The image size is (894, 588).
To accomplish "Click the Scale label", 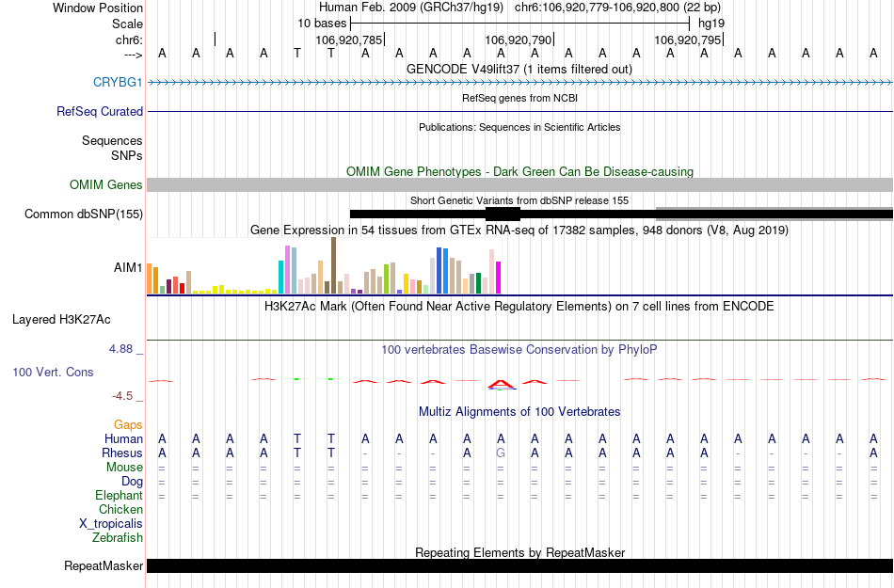I will 127,24.
